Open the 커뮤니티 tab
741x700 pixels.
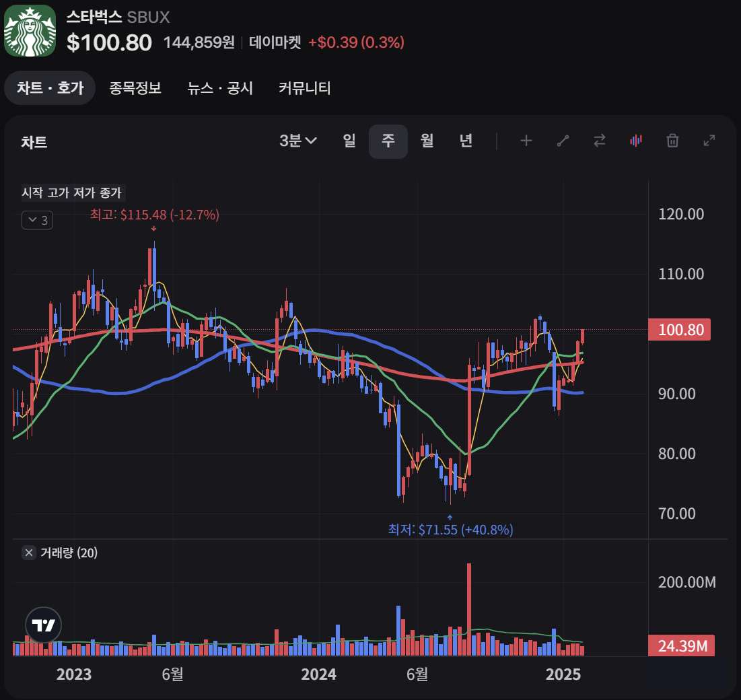pyautogui.click(x=304, y=88)
